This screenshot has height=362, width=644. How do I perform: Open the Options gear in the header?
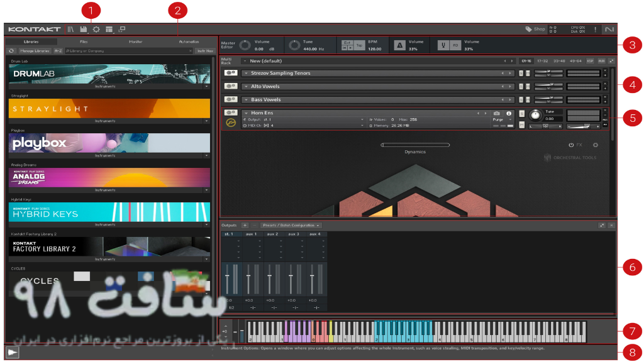pos(96,29)
